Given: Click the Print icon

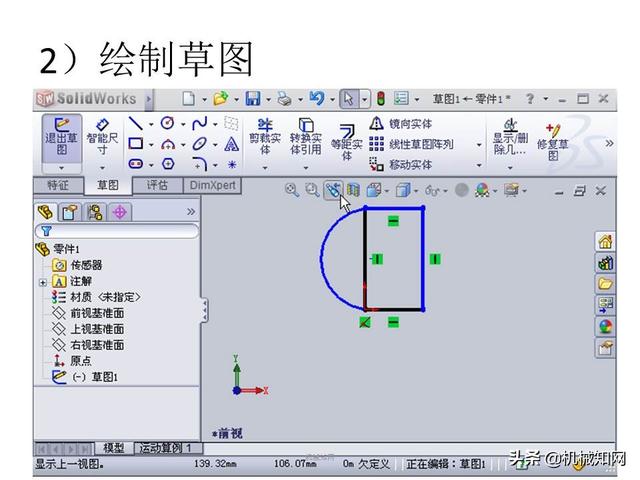Looking at the screenshot, I should coord(285,99).
